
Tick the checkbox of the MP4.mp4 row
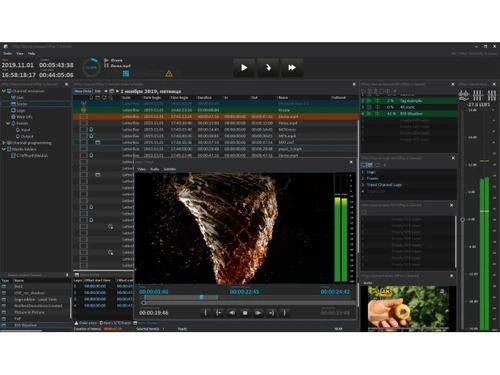(x=84, y=136)
